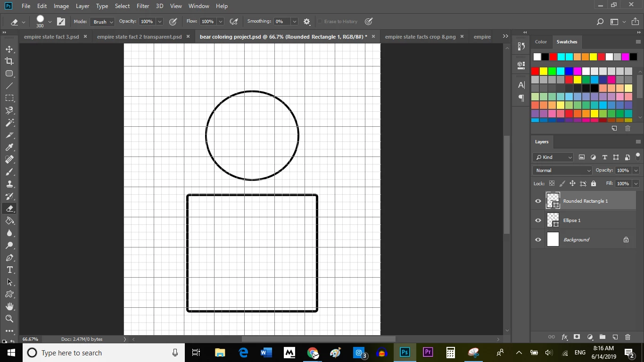Open Microsoft Word from taskbar
The image size is (644, 362).
click(x=266, y=353)
